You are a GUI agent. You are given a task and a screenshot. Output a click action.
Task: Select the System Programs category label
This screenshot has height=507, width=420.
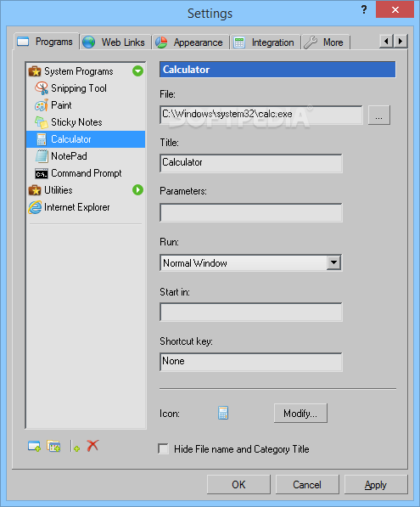[79, 71]
